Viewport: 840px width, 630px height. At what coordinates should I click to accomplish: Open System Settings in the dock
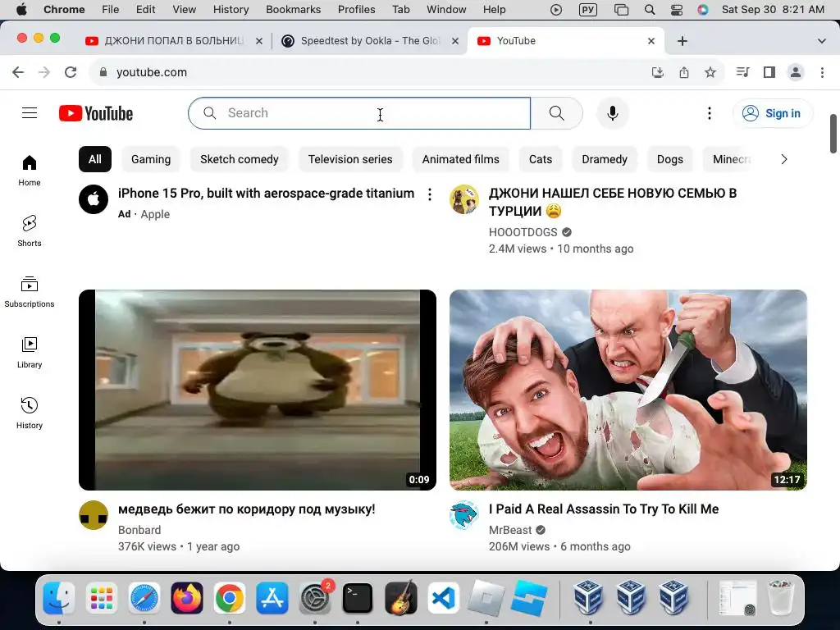click(315, 598)
